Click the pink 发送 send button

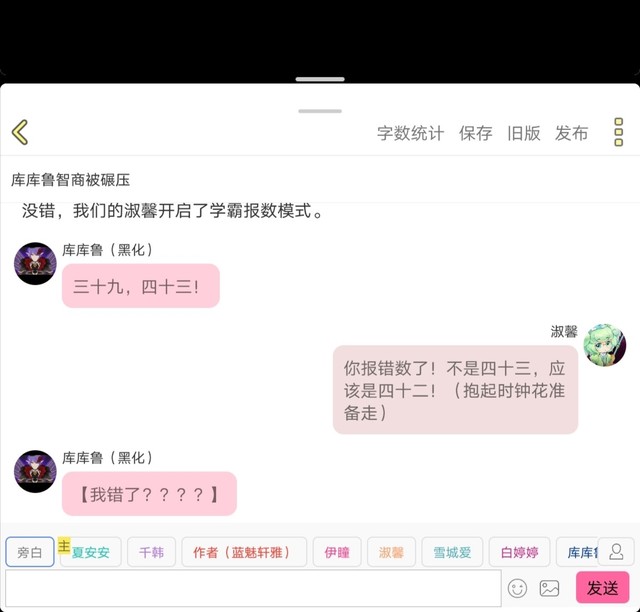click(602, 588)
